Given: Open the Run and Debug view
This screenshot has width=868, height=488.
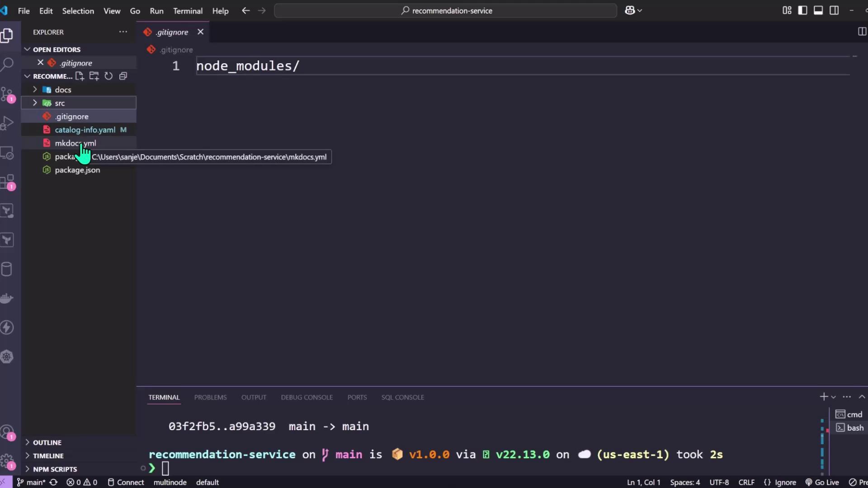Looking at the screenshot, I should coord(7,123).
